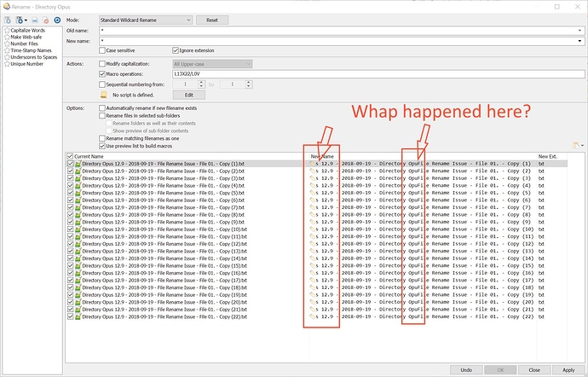Image resolution: width=588 pixels, height=377 pixels.
Task: Click the Close button at bottom
Action: (534, 370)
